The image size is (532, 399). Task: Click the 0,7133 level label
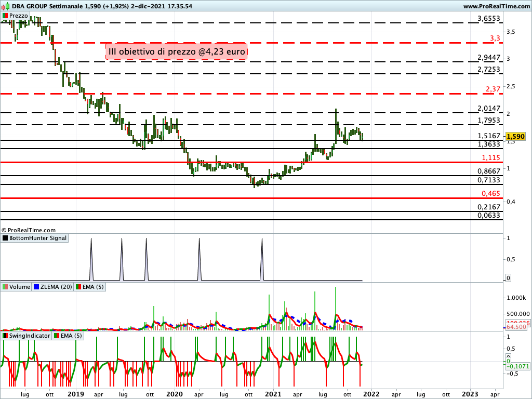488,180
